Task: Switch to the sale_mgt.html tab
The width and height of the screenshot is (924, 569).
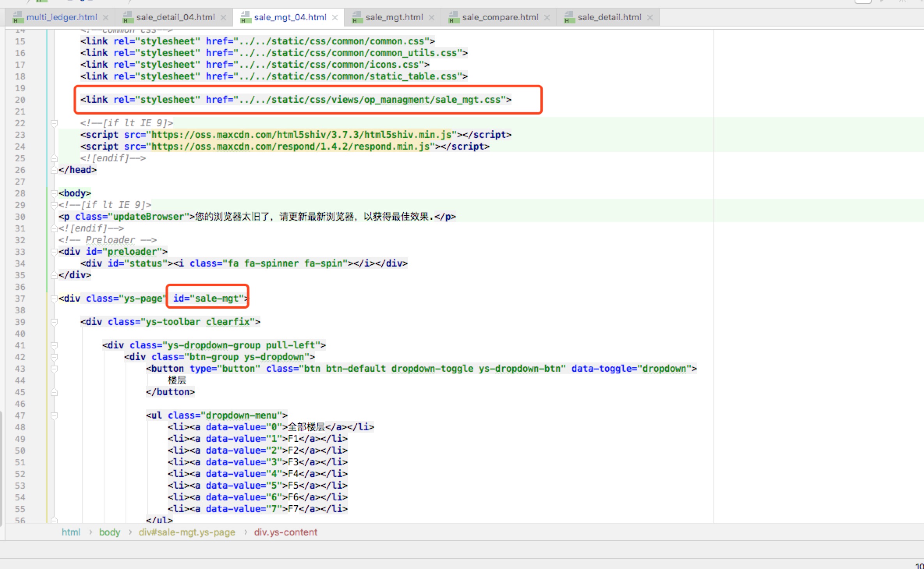Action: [x=394, y=18]
